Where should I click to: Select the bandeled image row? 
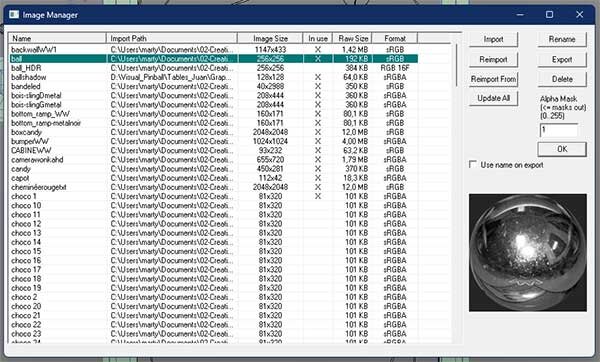(x=213, y=86)
